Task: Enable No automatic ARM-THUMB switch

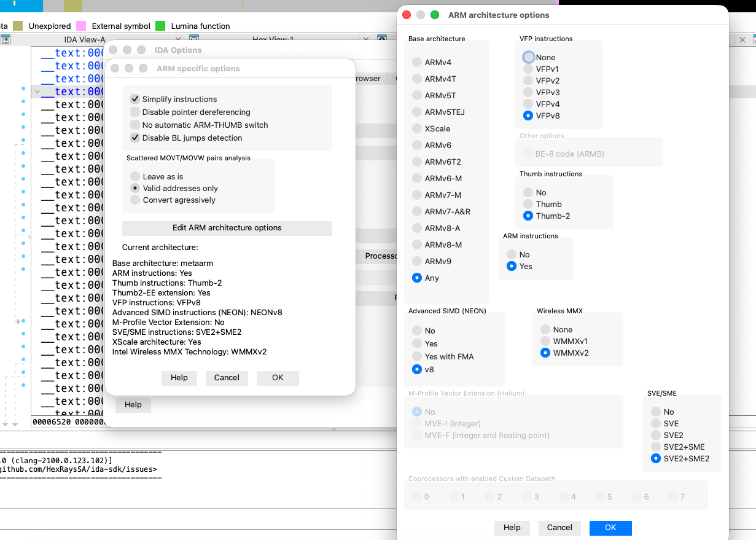Action: click(x=135, y=125)
